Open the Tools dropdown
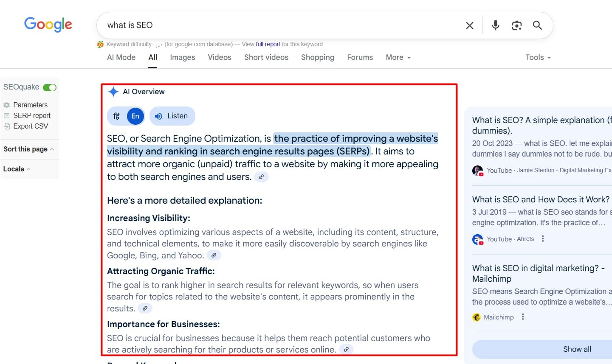 coord(538,57)
